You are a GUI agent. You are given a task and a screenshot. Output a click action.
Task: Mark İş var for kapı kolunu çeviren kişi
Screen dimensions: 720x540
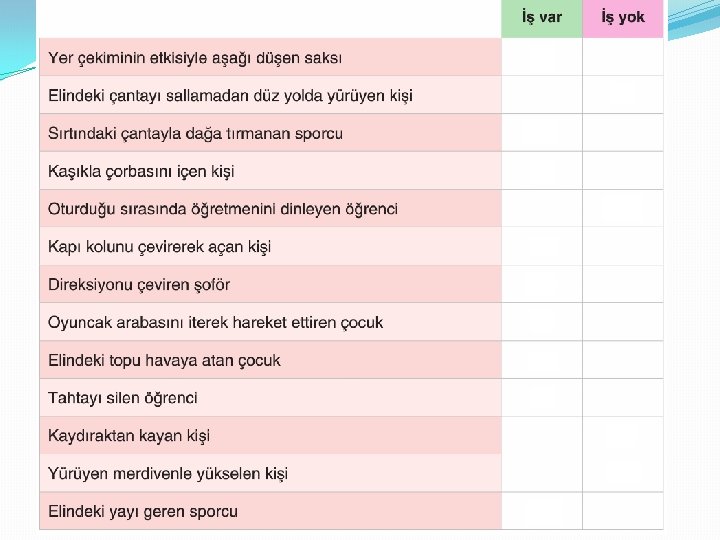pyautogui.click(x=541, y=247)
